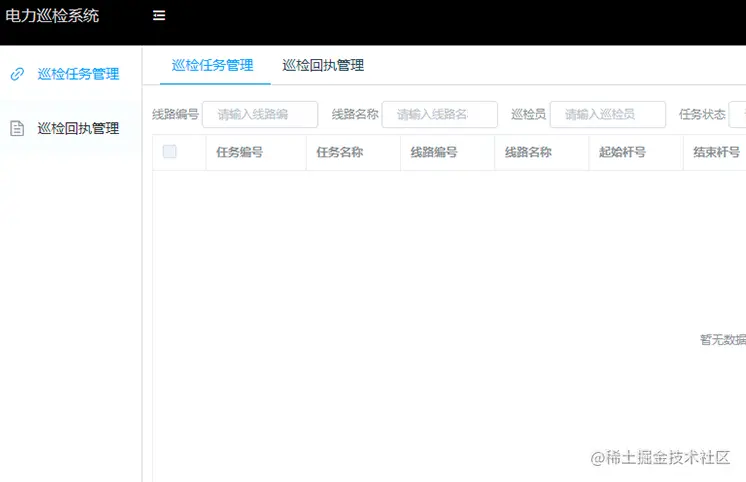
Task: Tick the select-all checkbox in table header
Action: click(x=169, y=151)
